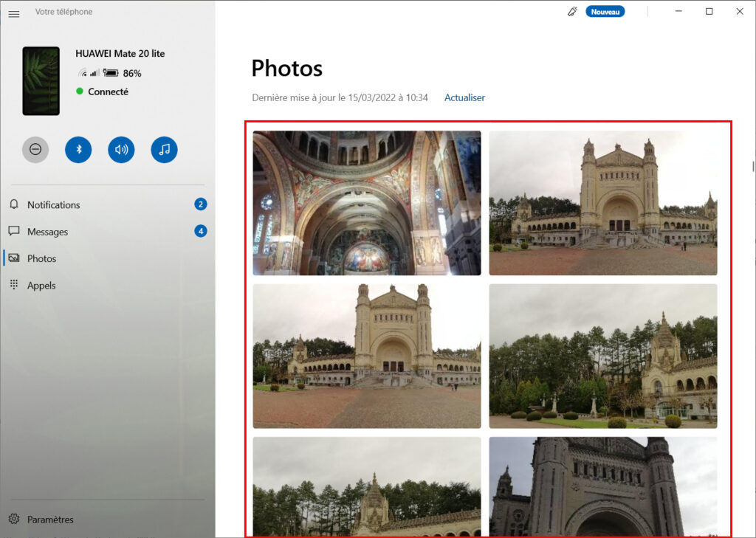
Task: Open Paramètres settings
Action: (x=108, y=520)
